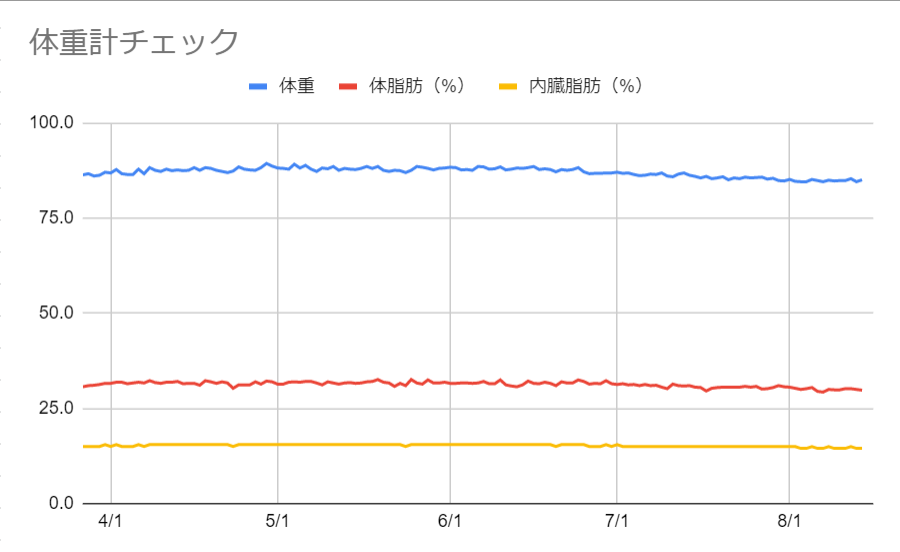Click the 8/1 x-axis date label
The image size is (900, 552).
tap(789, 521)
